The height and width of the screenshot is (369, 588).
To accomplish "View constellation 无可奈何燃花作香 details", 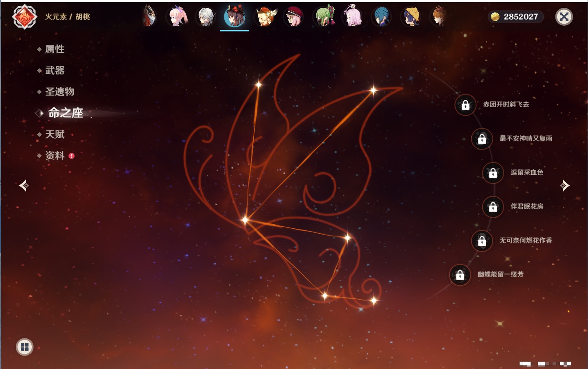I will click(x=525, y=241).
